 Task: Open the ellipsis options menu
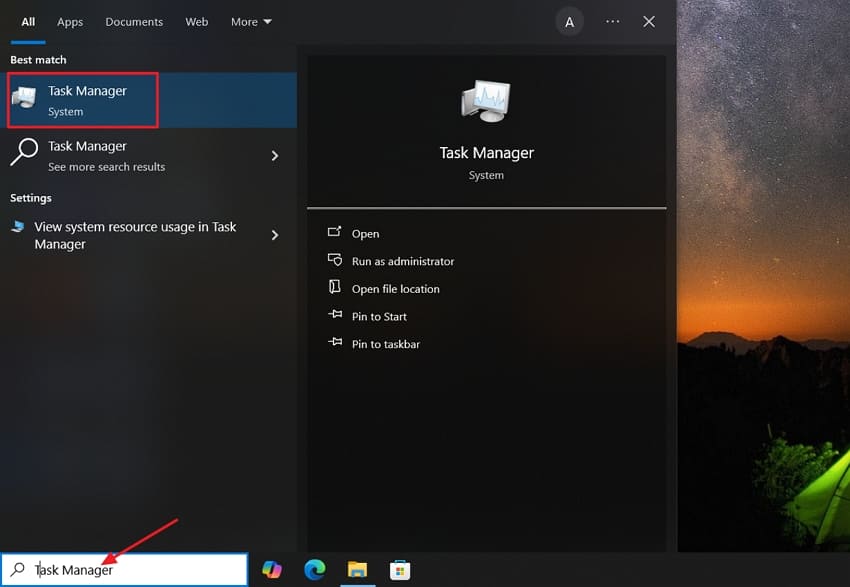(612, 21)
